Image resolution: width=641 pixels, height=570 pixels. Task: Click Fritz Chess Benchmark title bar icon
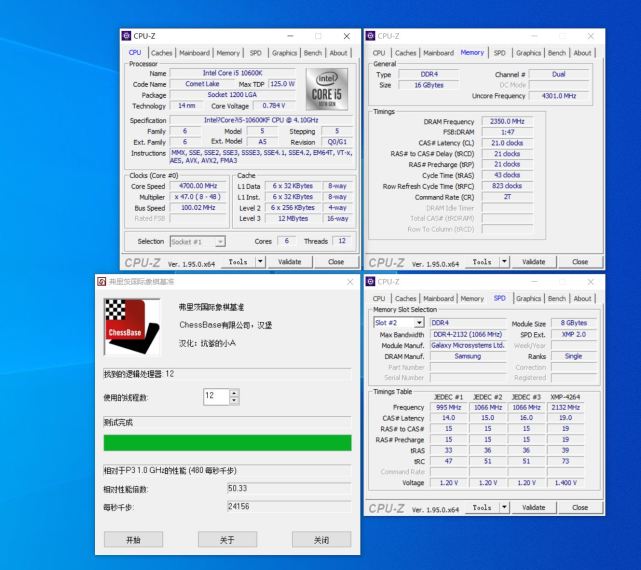(101, 281)
